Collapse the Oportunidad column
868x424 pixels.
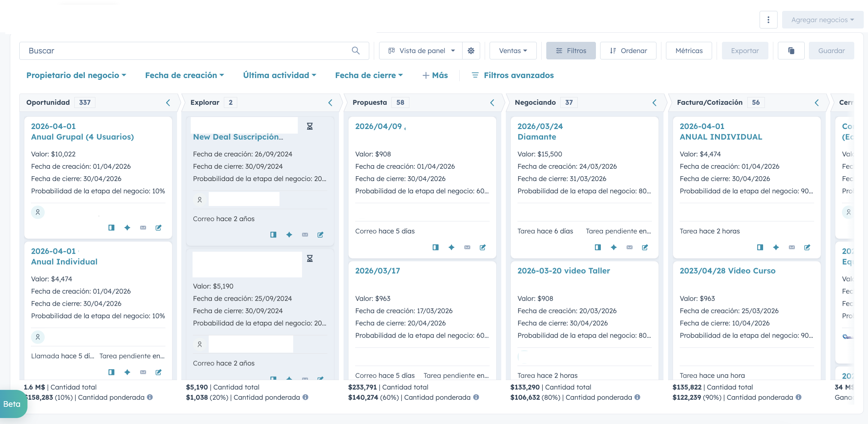168,103
